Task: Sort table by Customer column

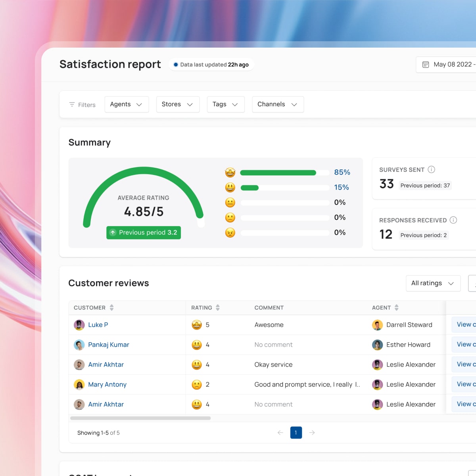Action: point(111,307)
